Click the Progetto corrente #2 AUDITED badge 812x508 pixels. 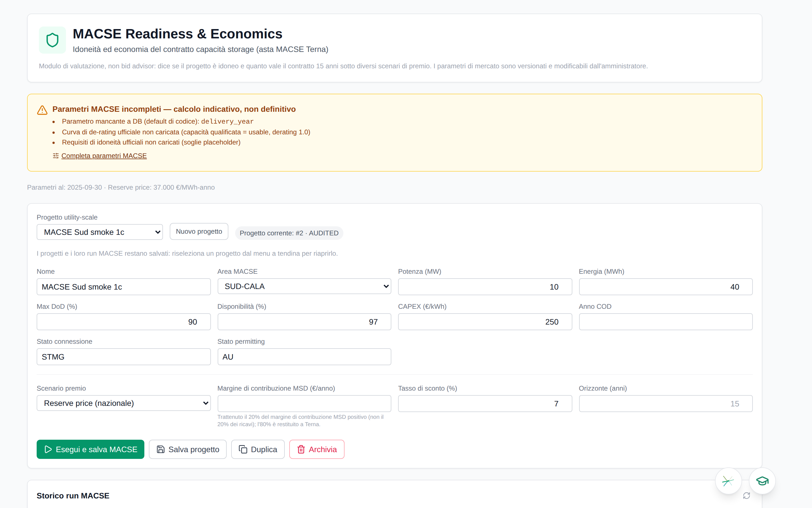coord(289,233)
